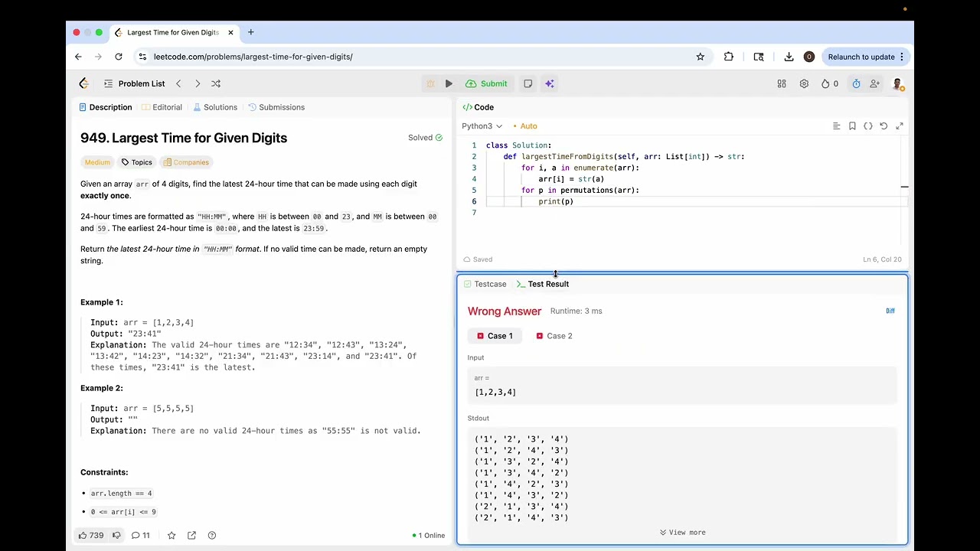Viewport: 980px width, 551px height.
Task: Open the Problem List
Action: pos(135,83)
